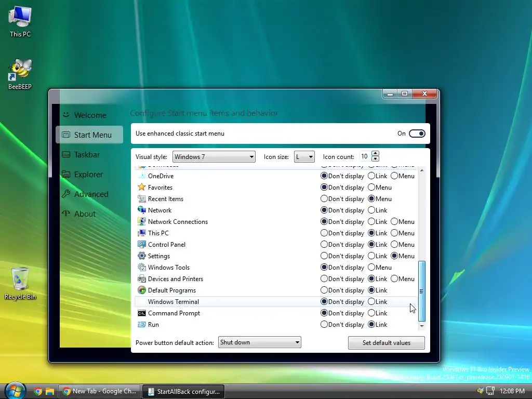Screen dimensions: 532x399
Task: Click the Welcome smiley icon
Action: [66, 115]
